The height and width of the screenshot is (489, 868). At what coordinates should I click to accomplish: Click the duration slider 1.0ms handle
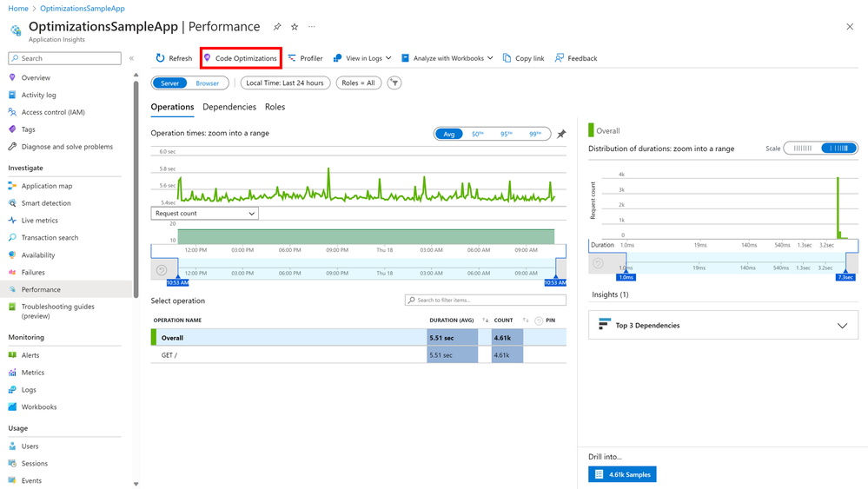click(626, 277)
